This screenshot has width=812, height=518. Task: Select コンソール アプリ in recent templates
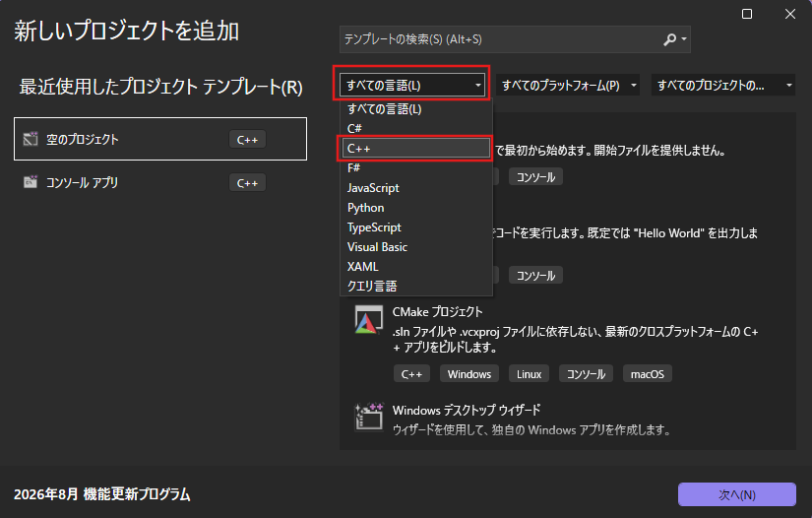pyautogui.click(x=160, y=182)
